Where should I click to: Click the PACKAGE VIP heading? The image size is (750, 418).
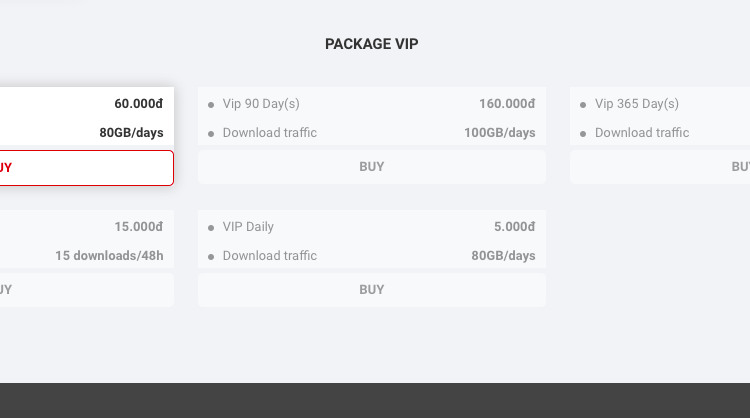coord(372,44)
